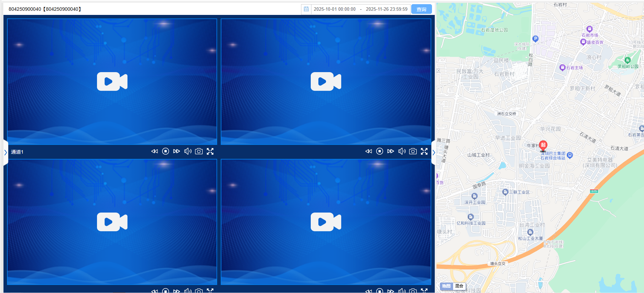Image resolution: width=644 pixels, height=293 pixels.
Task: Click the start datetime field 2025-10-01
Action: tap(335, 9)
